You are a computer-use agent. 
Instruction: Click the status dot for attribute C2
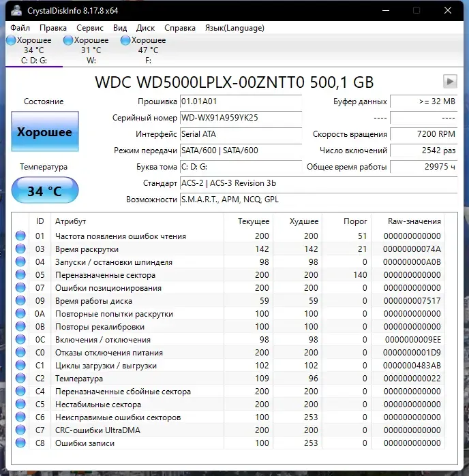tap(20, 378)
